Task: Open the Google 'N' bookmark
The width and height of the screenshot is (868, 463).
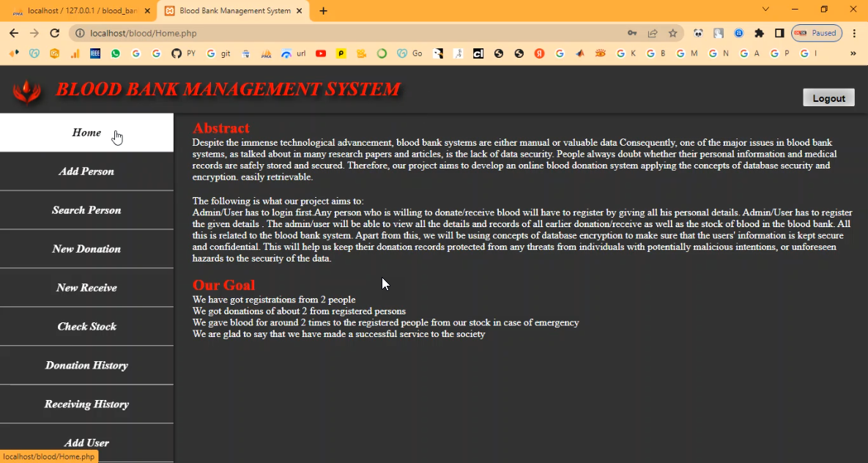Action: [x=719, y=53]
